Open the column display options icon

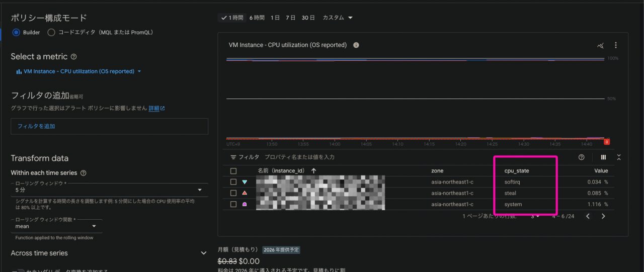click(x=603, y=157)
